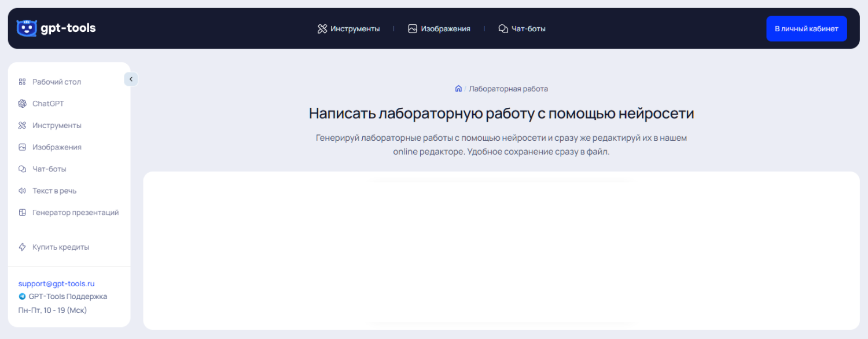Click the wrench icon beside Инструменты
The image size is (868, 339).
(21, 125)
